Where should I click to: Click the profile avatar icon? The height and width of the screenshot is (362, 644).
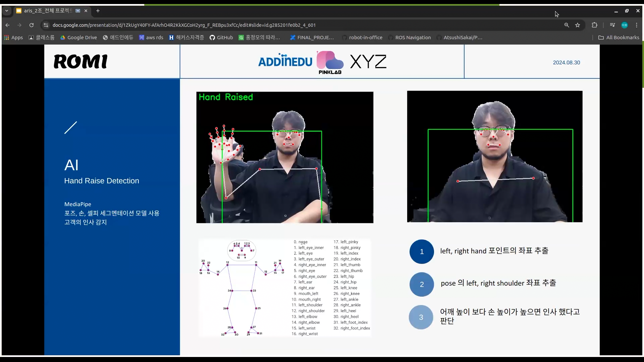[x=624, y=25]
